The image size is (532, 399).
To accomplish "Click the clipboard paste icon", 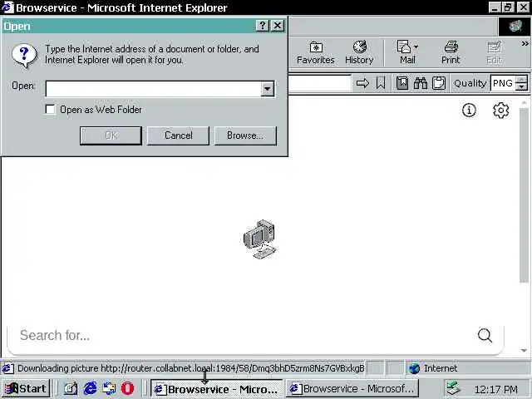I will pos(438,83).
